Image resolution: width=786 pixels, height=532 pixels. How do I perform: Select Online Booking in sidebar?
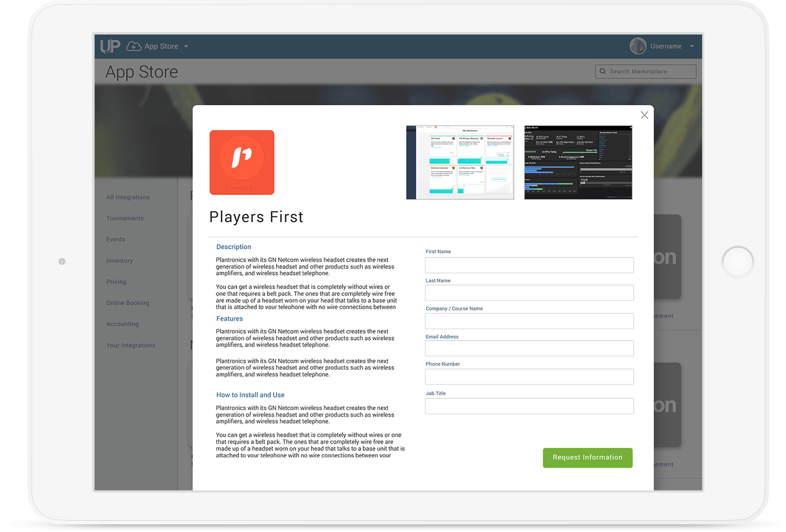point(128,303)
